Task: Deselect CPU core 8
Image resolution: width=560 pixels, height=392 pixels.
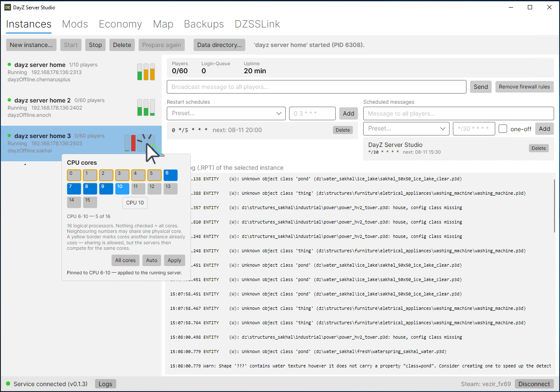Action: coord(90,189)
